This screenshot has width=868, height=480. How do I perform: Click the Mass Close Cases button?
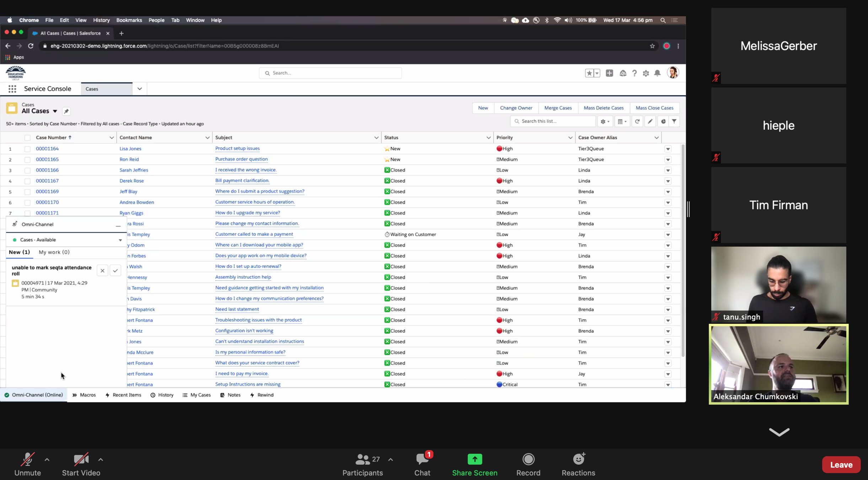[654, 108]
